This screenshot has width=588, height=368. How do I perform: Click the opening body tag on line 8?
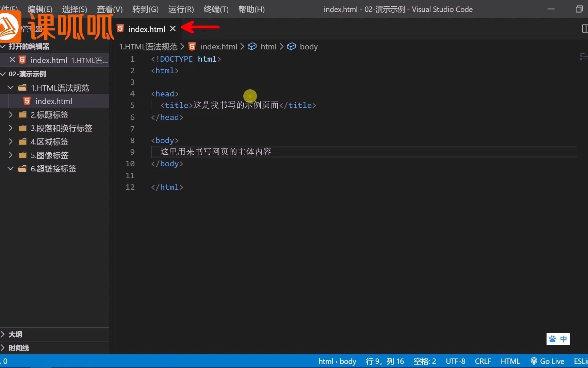tap(165, 140)
